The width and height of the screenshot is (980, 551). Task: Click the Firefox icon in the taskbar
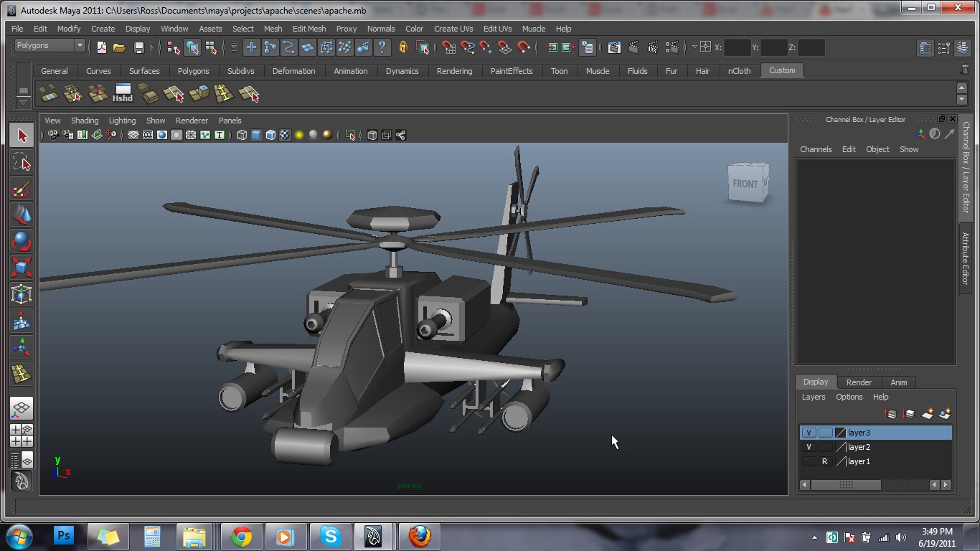(x=420, y=536)
